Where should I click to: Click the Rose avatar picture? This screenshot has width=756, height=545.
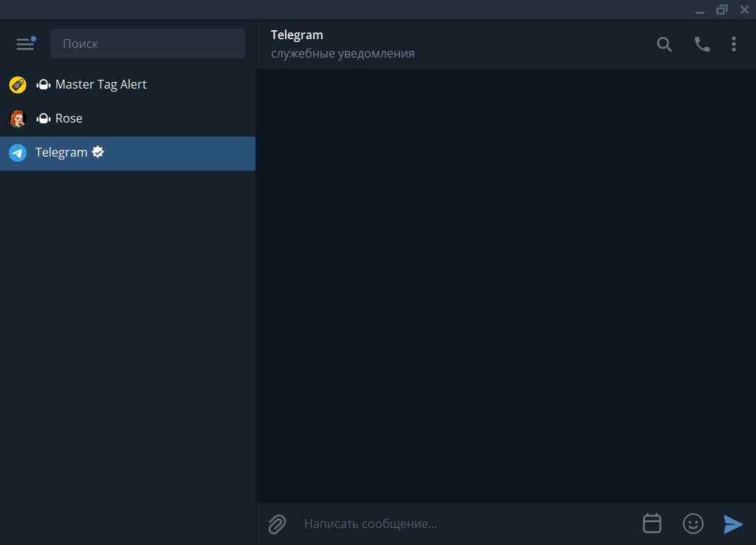[18, 119]
